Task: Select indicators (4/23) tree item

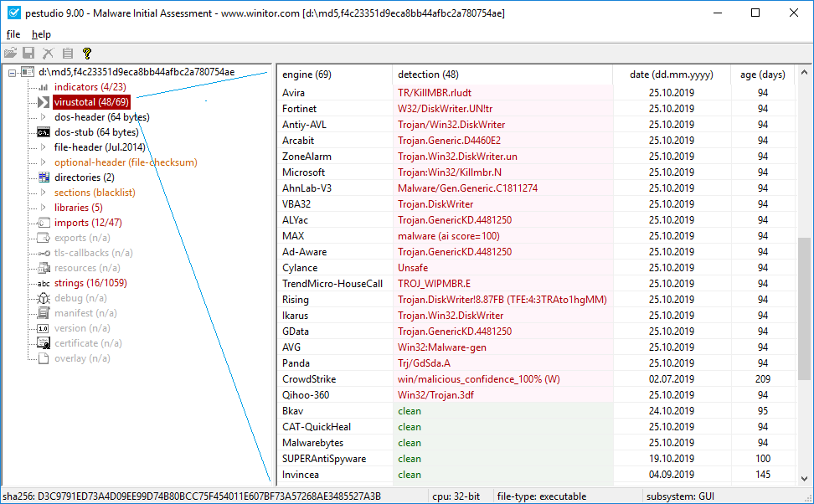Action: [90, 87]
